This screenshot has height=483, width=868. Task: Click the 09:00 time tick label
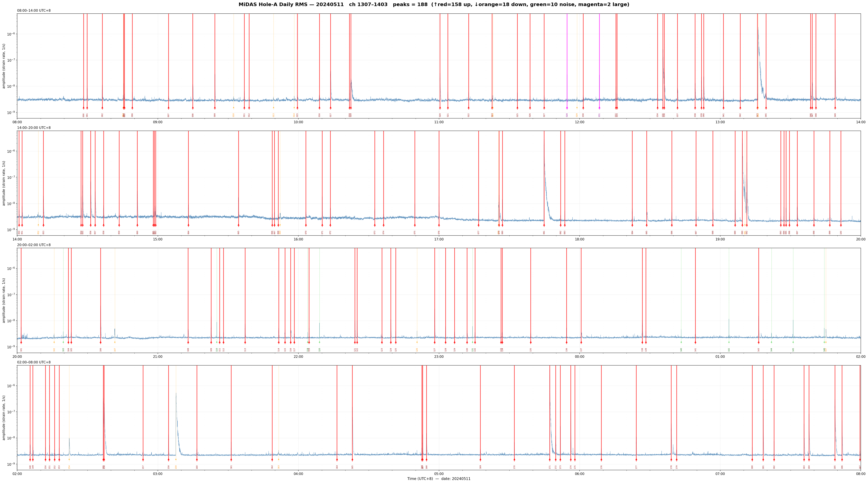tap(158, 122)
